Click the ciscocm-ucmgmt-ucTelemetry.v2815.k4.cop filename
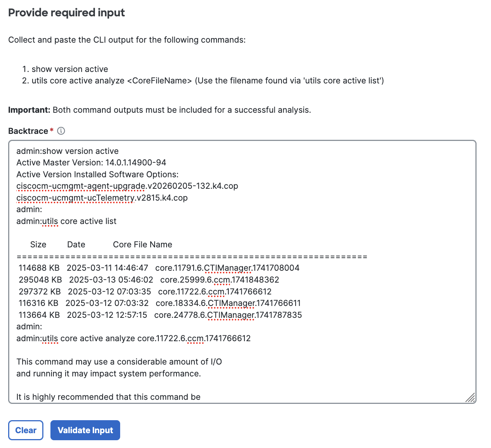The image size is (491, 448). click(x=102, y=198)
